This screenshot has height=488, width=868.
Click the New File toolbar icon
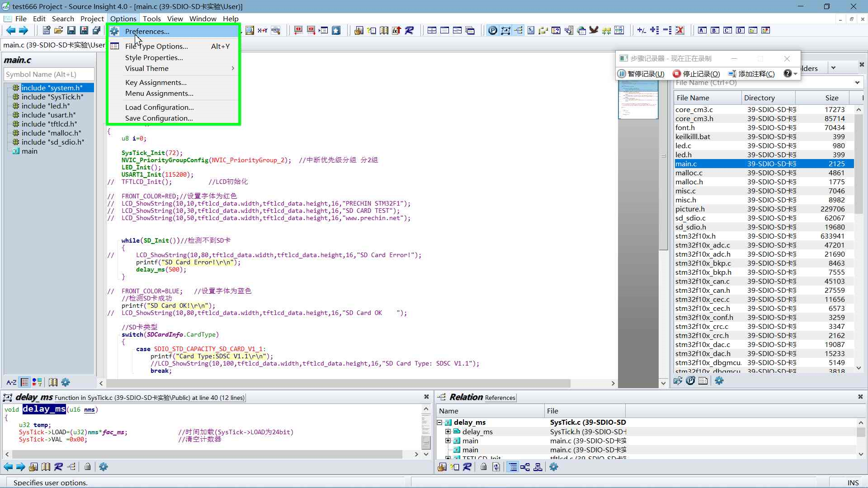point(46,30)
